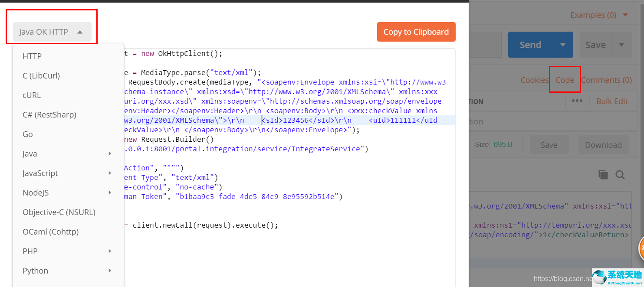Viewport: 644px width, 287px height.
Task: Open the Save button dropdown arrow
Action: pyautogui.click(x=622, y=44)
